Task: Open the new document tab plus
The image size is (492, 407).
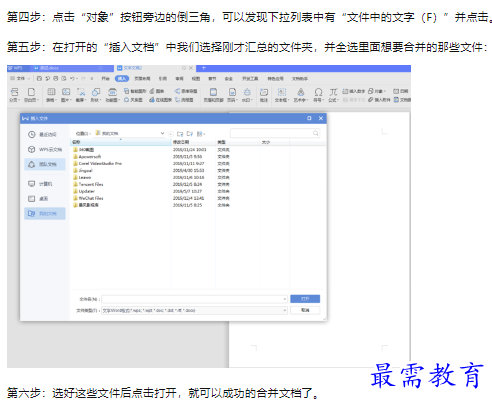Action: coord(203,68)
